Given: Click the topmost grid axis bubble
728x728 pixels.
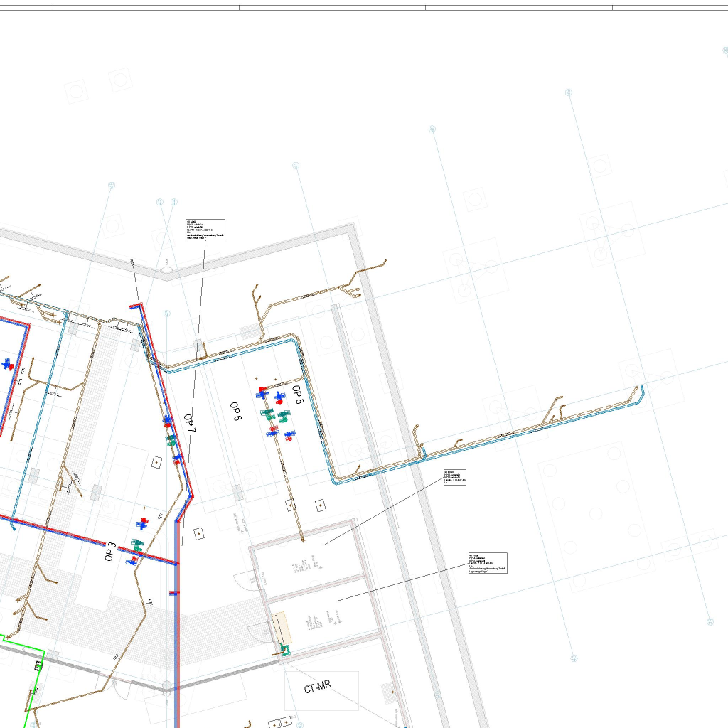Looking at the screenshot, I should pos(568,93).
